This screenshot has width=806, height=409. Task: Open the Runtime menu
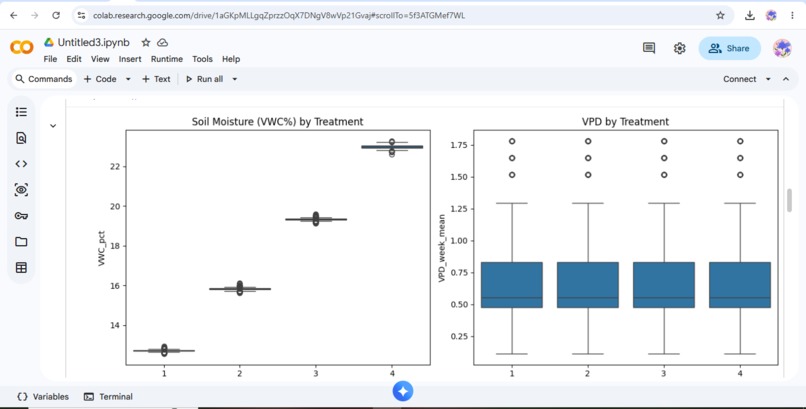(x=167, y=59)
